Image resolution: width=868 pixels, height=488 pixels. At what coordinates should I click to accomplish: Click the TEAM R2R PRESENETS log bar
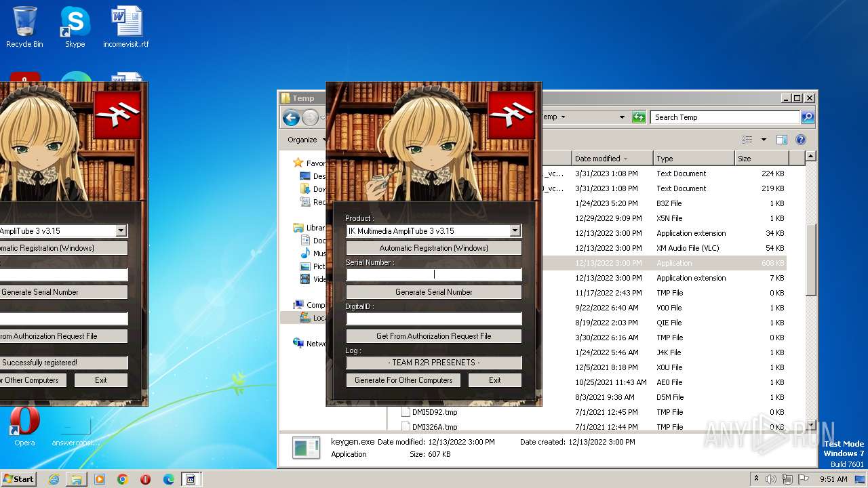point(434,363)
